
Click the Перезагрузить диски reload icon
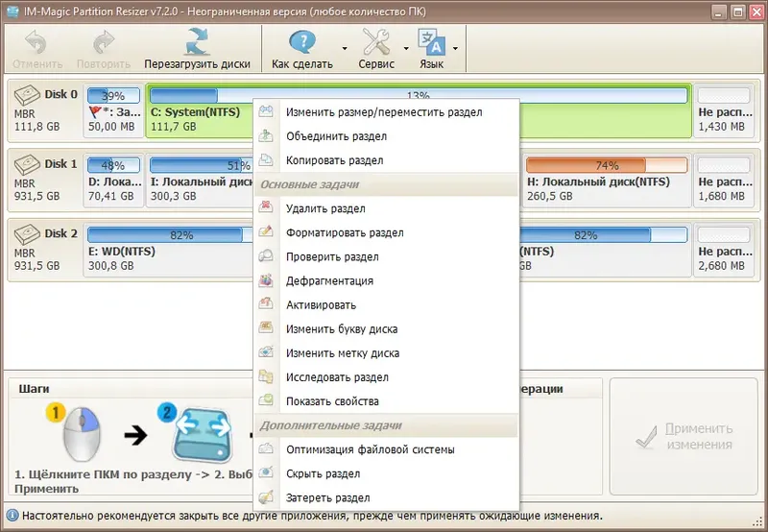tap(198, 41)
